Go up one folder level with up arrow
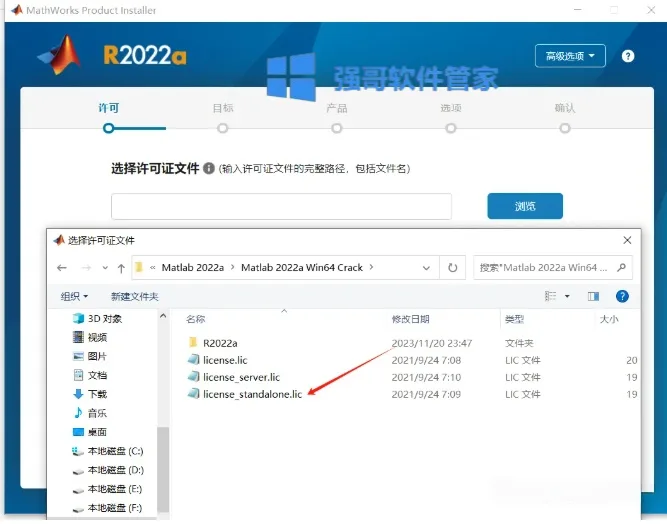667x524 pixels. [x=121, y=268]
